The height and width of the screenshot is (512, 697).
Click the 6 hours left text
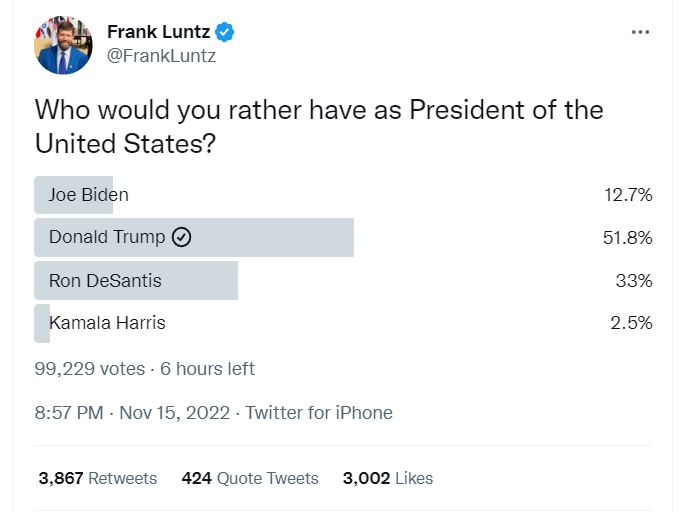(x=207, y=369)
